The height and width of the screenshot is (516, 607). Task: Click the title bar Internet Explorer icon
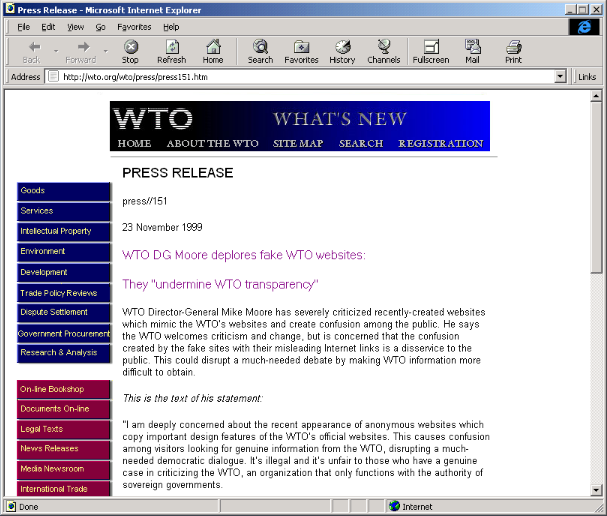coord(10,9)
